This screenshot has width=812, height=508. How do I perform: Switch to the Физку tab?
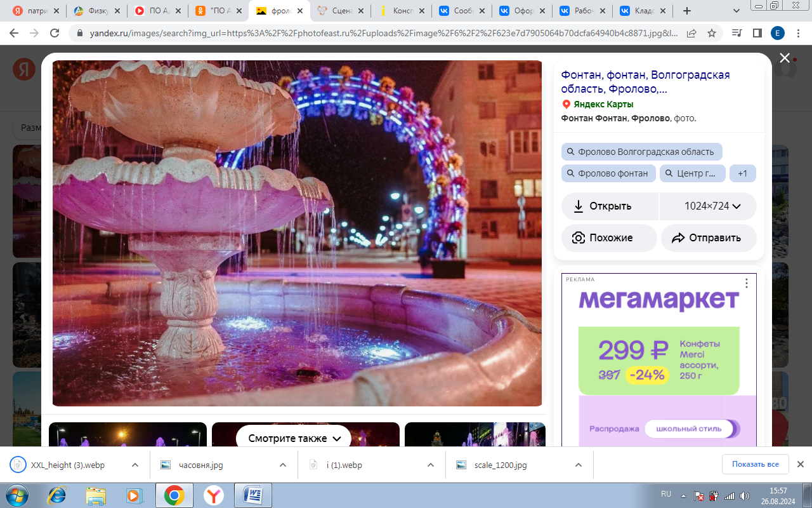point(98,11)
